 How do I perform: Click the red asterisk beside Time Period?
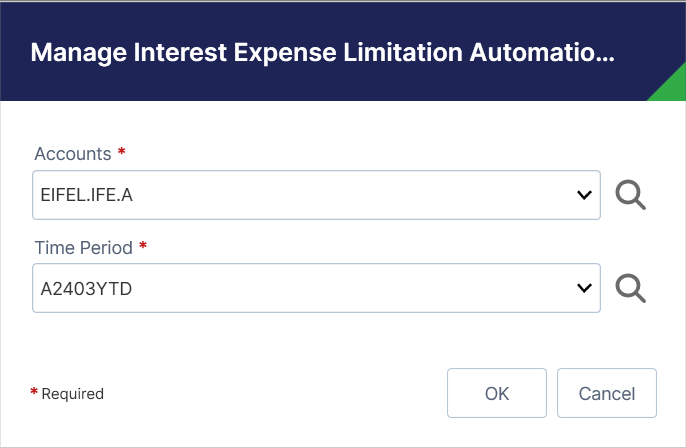[143, 246]
